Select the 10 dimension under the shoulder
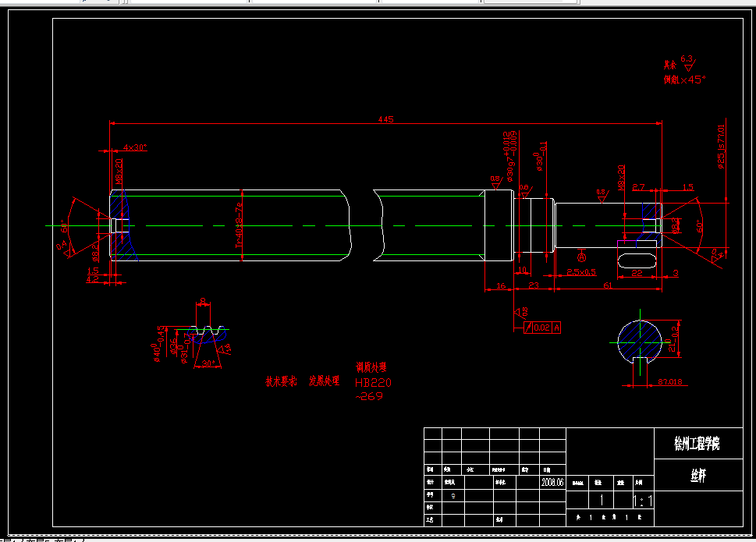Image resolution: width=756 pixels, height=542 pixels. 522,271
